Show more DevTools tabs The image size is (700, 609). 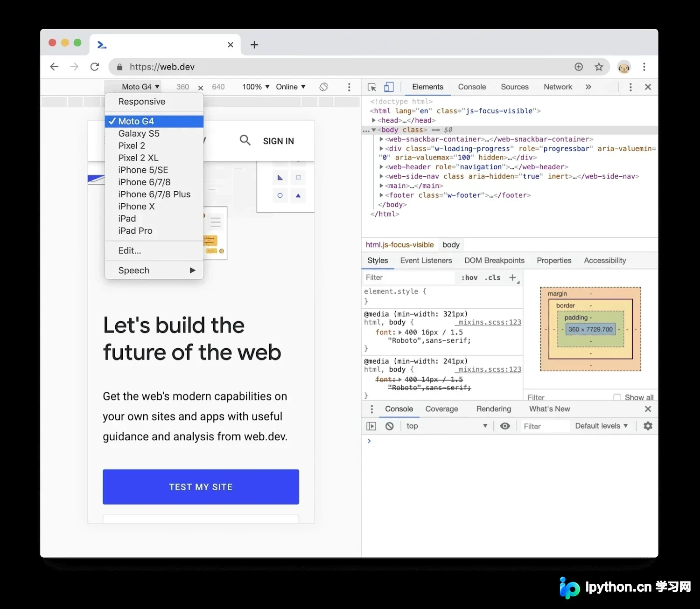588,87
